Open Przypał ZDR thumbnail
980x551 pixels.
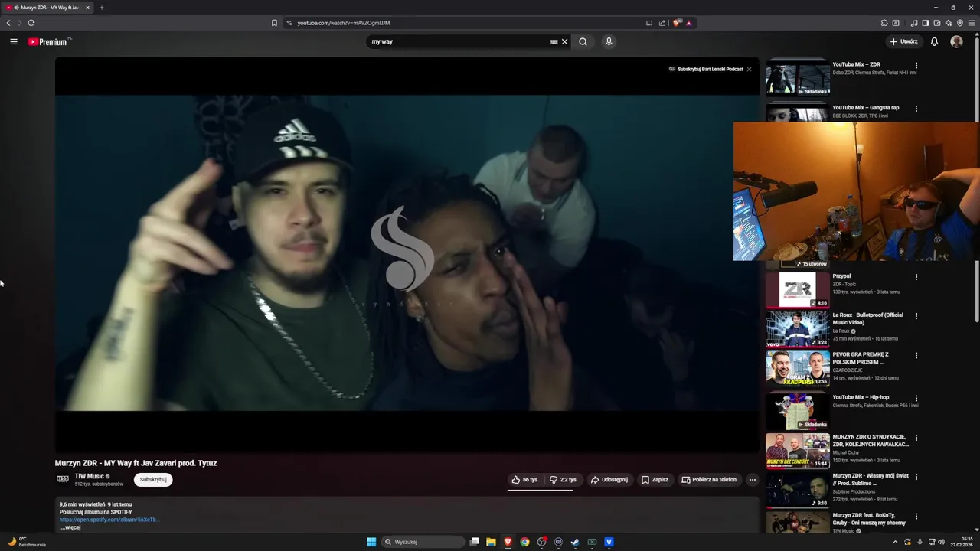[x=797, y=290]
